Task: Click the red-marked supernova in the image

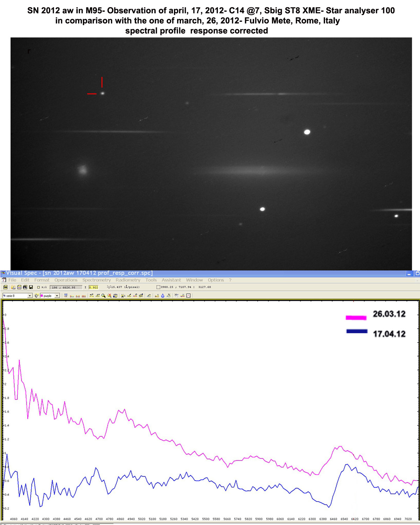Action: 103,93
